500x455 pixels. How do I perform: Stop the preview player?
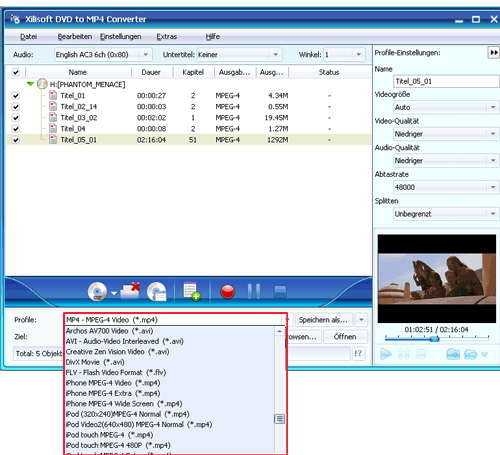(x=421, y=354)
